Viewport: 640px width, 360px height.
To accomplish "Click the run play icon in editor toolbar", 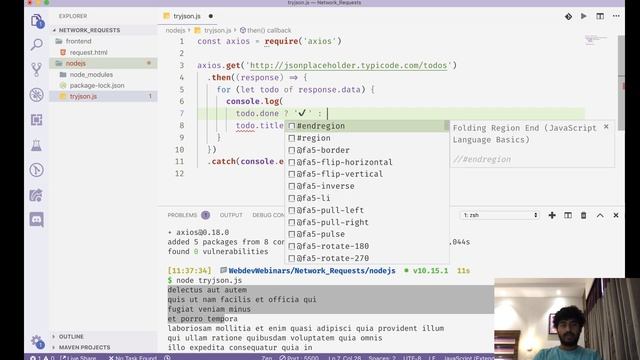I will [x=584, y=16].
